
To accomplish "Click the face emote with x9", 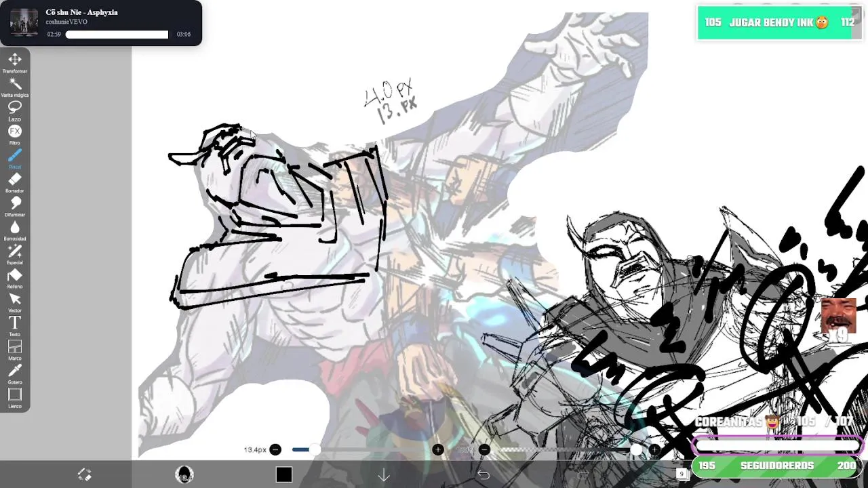I will tap(838, 320).
